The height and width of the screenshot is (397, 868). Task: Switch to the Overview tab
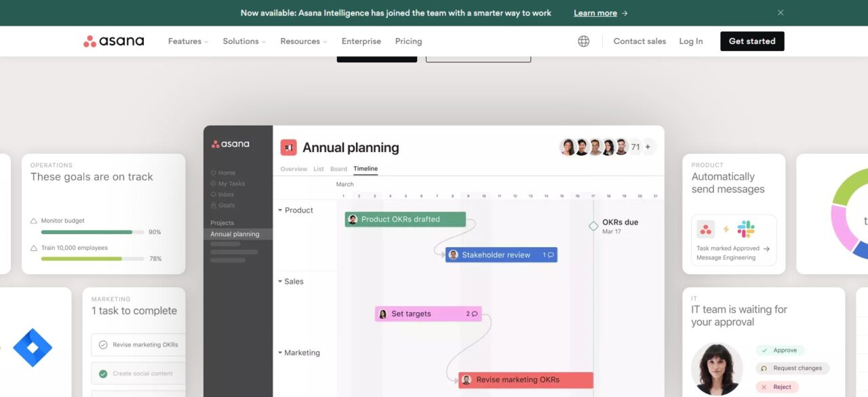[294, 169]
